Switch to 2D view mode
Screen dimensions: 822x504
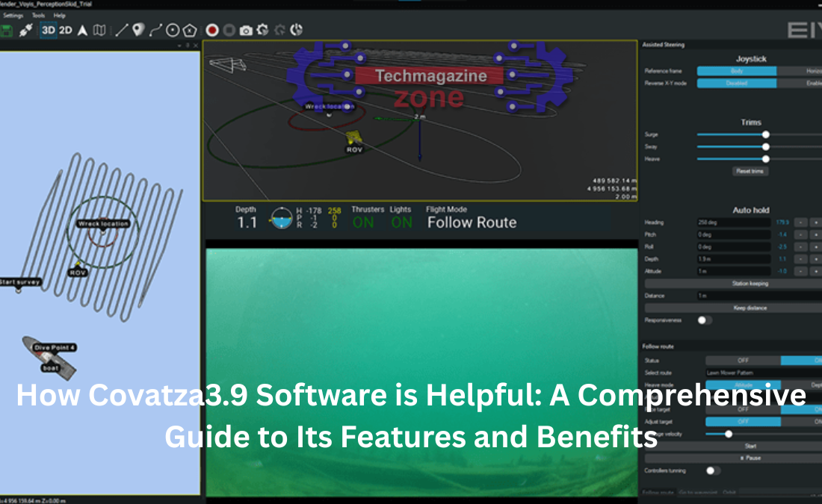pos(66,31)
